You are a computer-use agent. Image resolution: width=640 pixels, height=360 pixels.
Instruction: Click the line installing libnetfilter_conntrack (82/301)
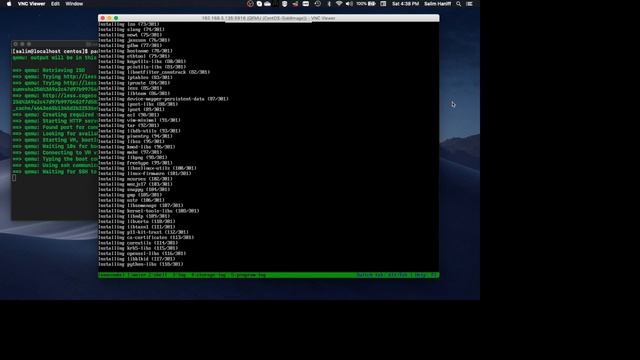(x=154, y=72)
